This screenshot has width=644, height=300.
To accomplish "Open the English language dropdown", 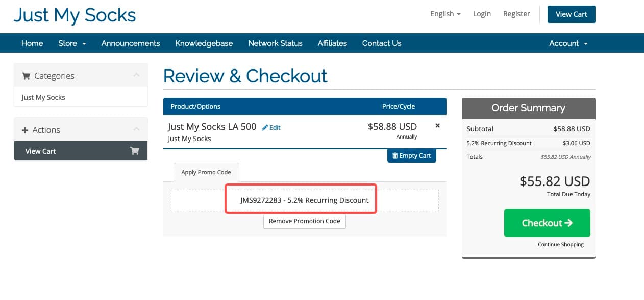I will coord(445,14).
